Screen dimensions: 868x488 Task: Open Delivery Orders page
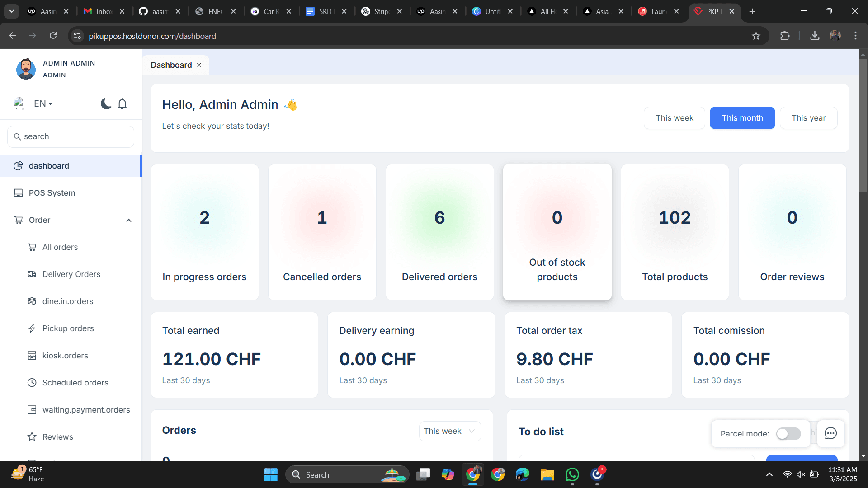71,274
